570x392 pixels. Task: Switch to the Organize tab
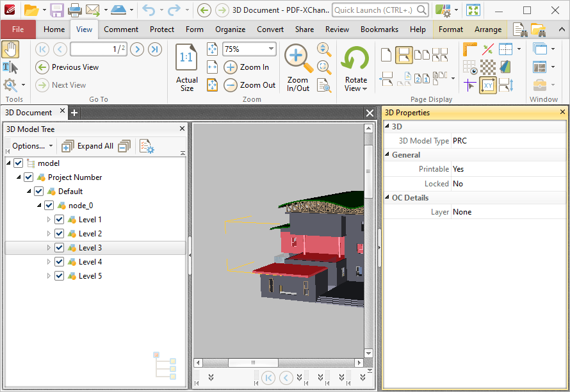[x=230, y=29]
